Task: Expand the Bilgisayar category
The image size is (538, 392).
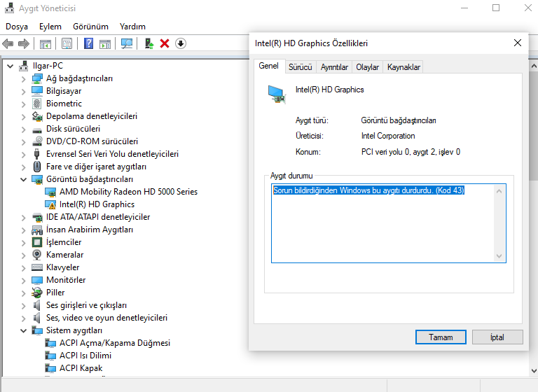Action: 23,92
